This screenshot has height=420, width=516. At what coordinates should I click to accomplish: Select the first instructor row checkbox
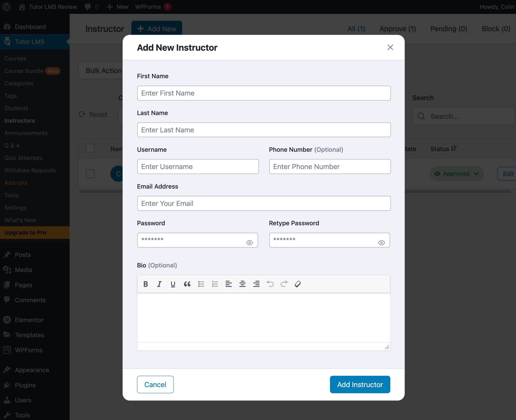point(90,174)
